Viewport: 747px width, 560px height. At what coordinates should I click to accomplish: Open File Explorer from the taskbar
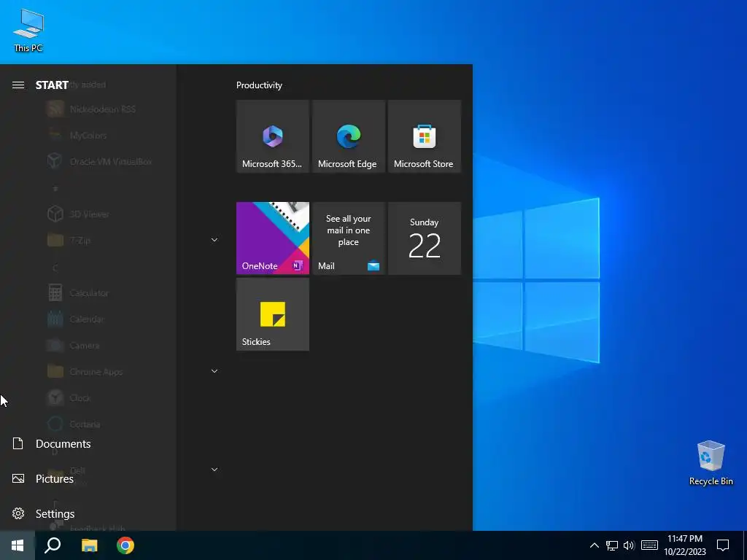coord(89,545)
